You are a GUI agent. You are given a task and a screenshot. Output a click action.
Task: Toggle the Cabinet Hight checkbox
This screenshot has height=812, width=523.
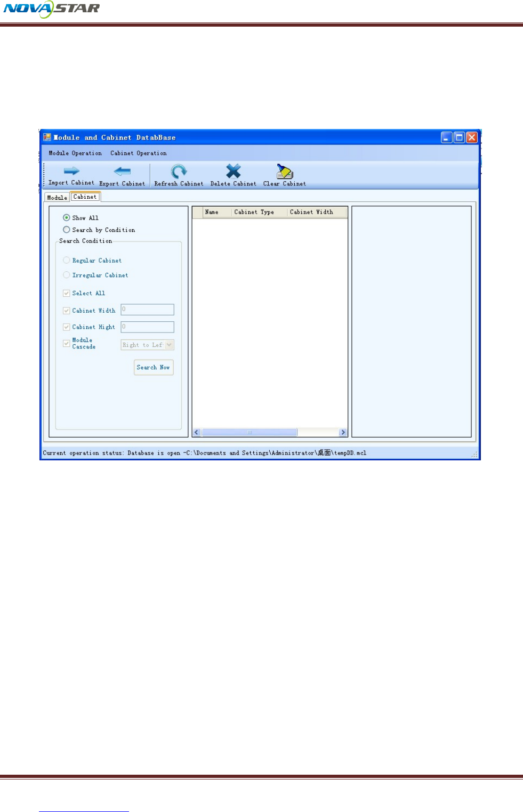67,327
